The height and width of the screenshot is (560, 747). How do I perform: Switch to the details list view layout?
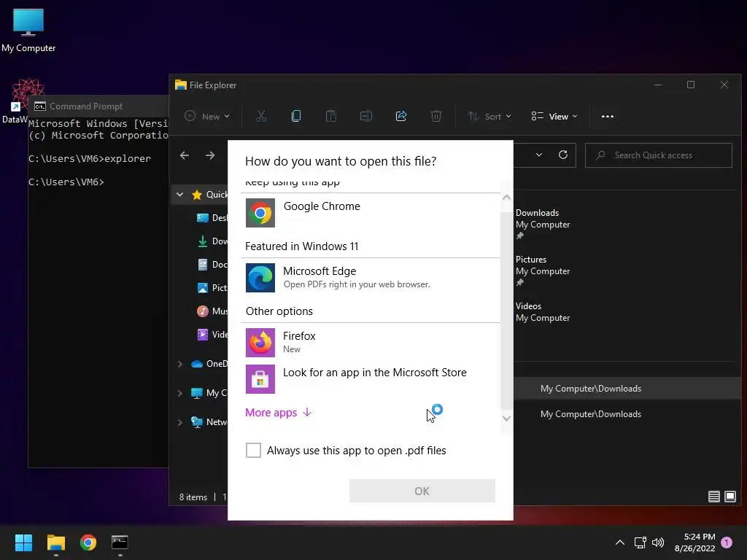(x=713, y=497)
